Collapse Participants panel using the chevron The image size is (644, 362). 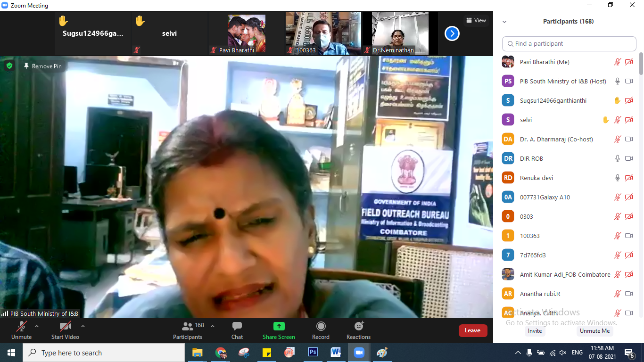pos(504,22)
